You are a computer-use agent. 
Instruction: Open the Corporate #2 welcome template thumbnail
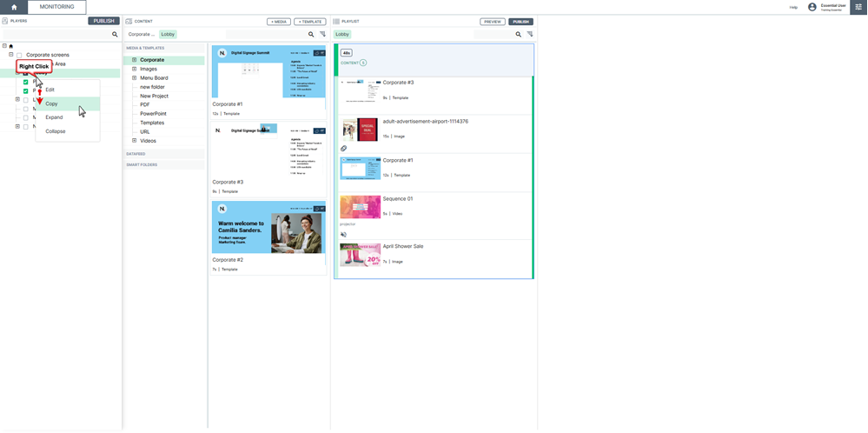[x=269, y=228]
